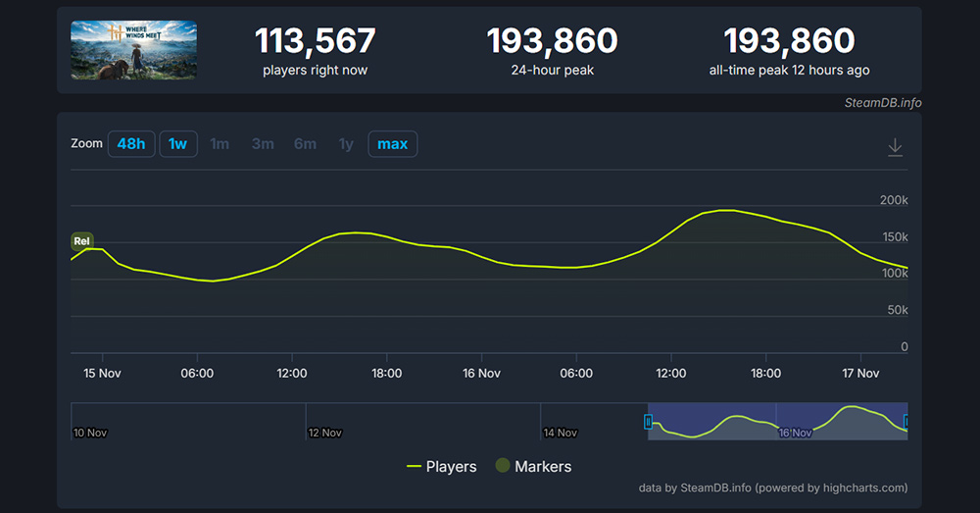
Task: Click the 113,567 players right now figure
Action: 315,41
